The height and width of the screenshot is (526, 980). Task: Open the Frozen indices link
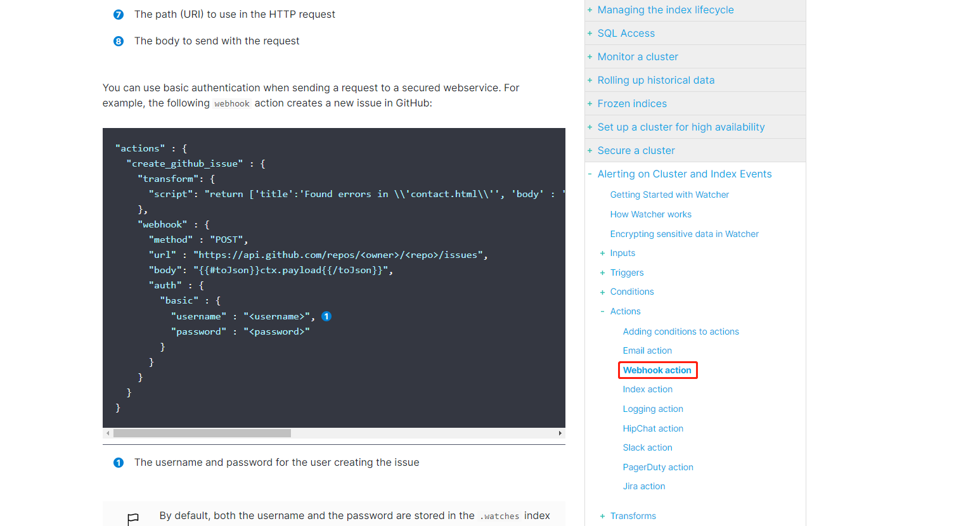pos(632,104)
